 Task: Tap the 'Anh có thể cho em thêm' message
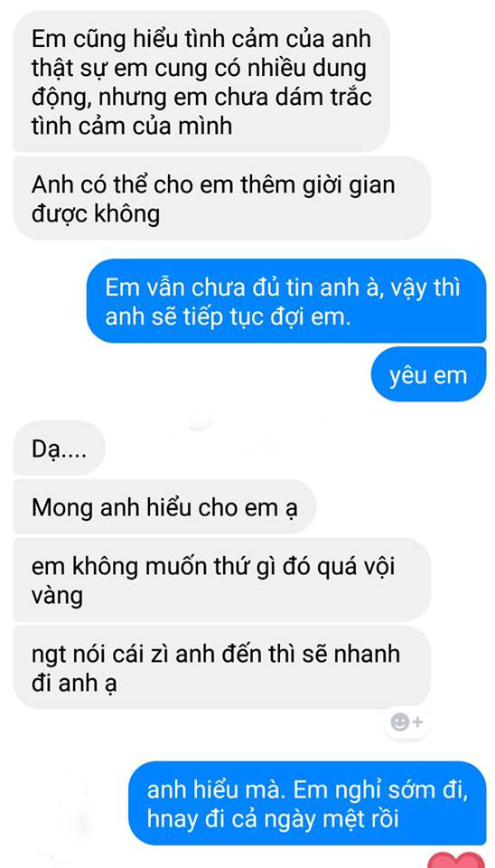pyautogui.click(x=221, y=198)
